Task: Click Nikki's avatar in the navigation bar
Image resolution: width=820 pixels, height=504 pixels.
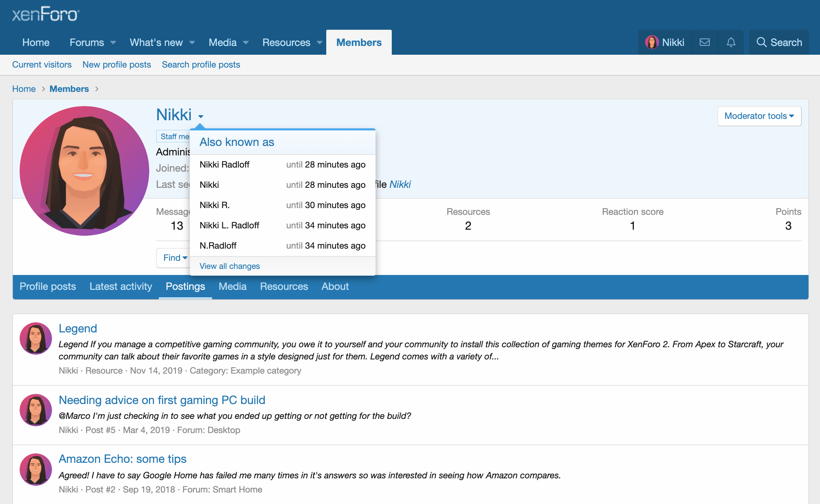Action: point(652,42)
